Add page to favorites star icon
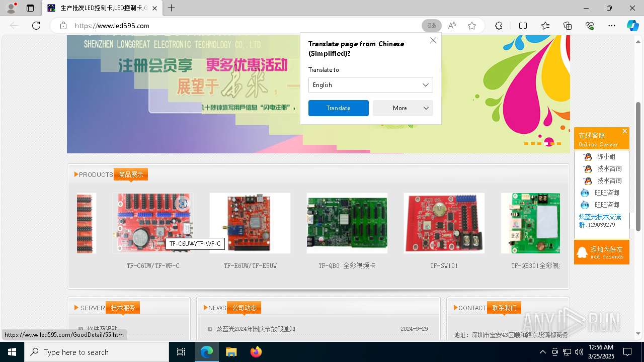Image resolution: width=644 pixels, height=362 pixels. (472, 26)
